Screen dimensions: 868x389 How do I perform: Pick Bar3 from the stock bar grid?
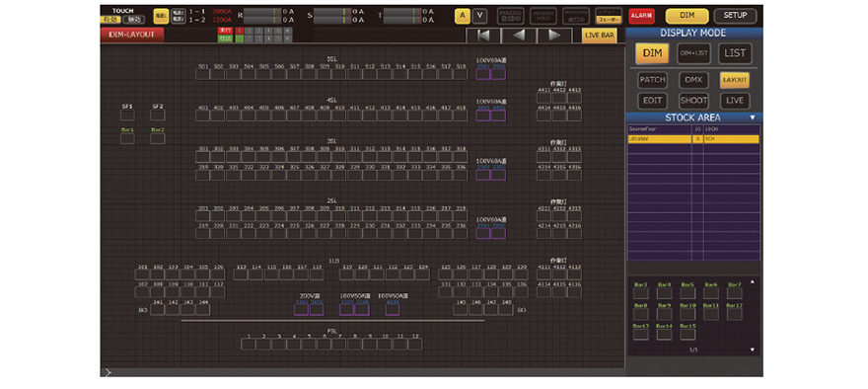tap(640, 293)
